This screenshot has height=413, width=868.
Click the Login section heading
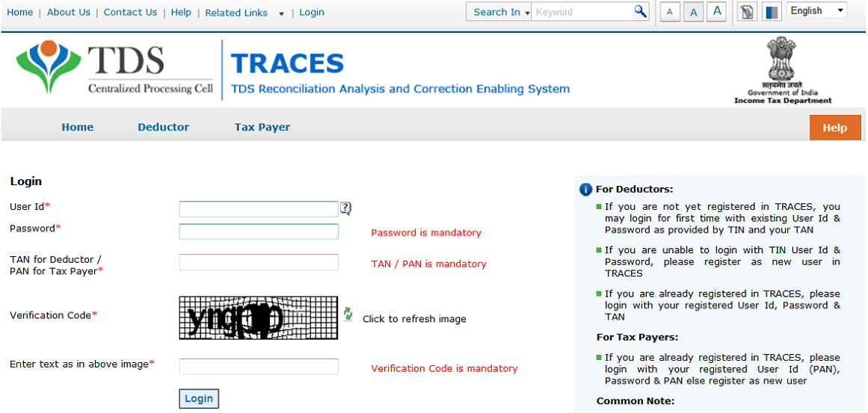[x=26, y=181]
